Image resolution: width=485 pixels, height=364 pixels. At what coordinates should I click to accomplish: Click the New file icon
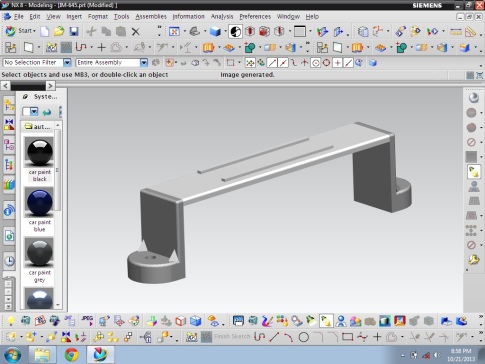(x=45, y=31)
